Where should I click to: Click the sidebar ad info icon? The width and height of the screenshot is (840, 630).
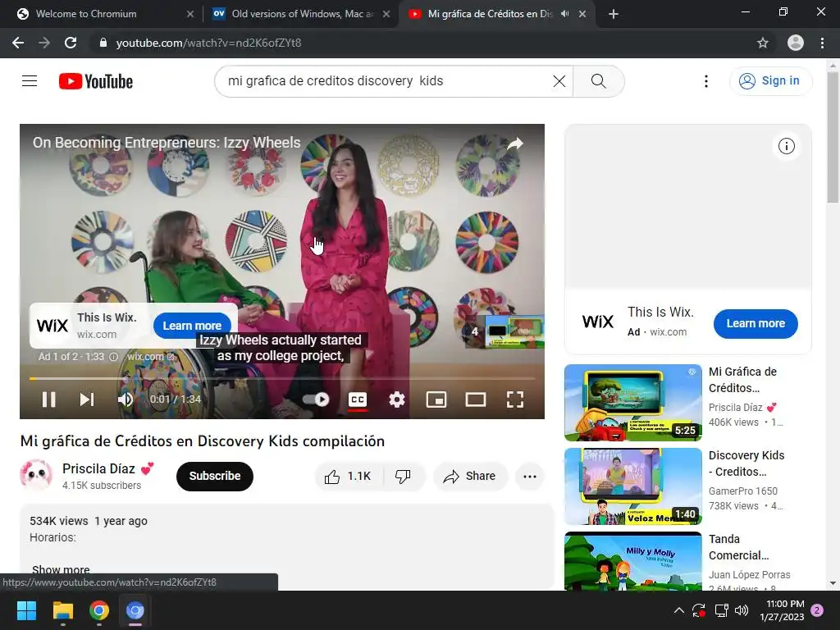click(x=787, y=146)
